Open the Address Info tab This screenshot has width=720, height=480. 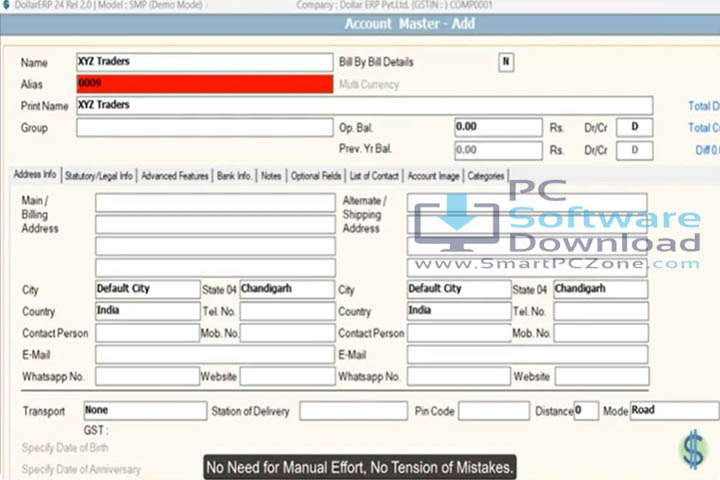coord(35,175)
